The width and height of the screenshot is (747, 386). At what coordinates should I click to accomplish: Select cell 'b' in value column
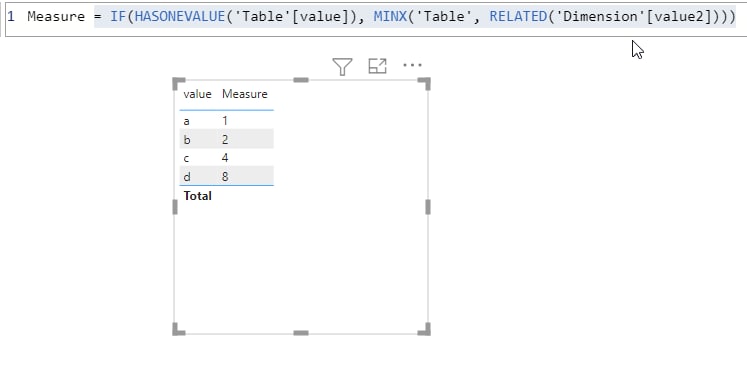187,140
